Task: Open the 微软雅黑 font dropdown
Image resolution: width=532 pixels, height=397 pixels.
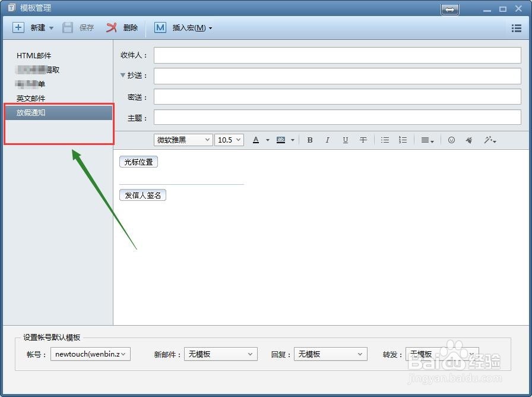Action: (183, 140)
